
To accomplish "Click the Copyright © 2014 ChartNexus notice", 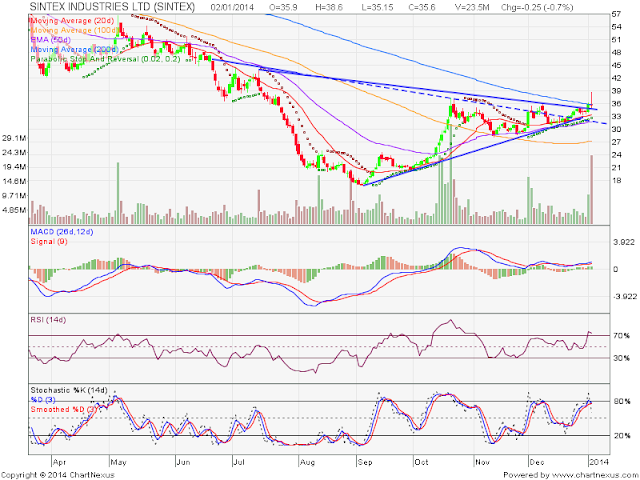I will [x=58, y=476].
